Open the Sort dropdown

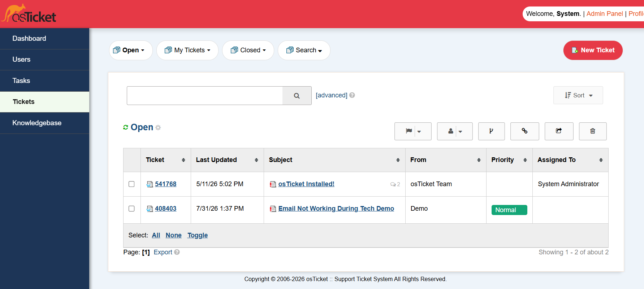click(x=578, y=95)
